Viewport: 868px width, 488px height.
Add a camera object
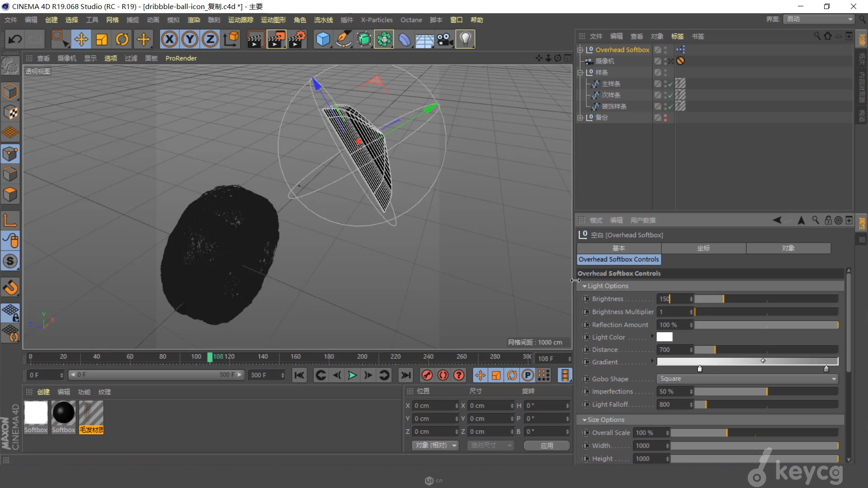coord(445,39)
